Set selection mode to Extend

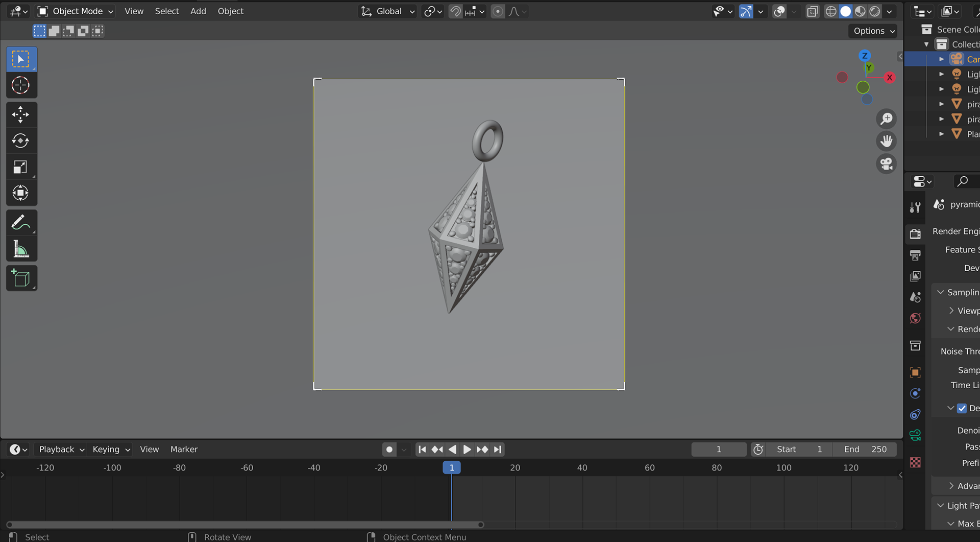pos(54,31)
